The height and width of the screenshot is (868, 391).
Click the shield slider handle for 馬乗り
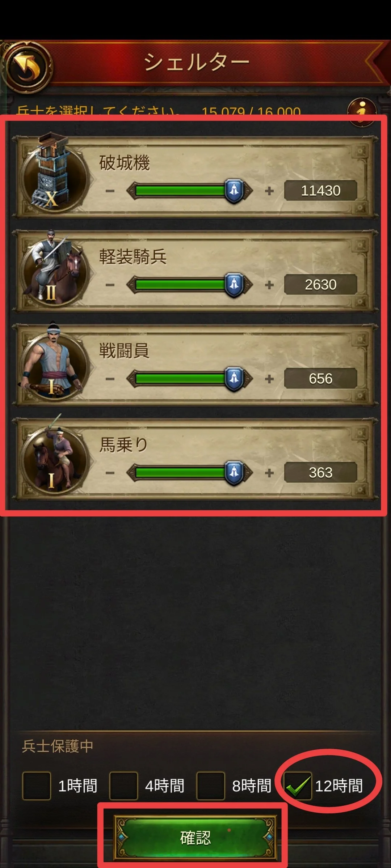234,473
